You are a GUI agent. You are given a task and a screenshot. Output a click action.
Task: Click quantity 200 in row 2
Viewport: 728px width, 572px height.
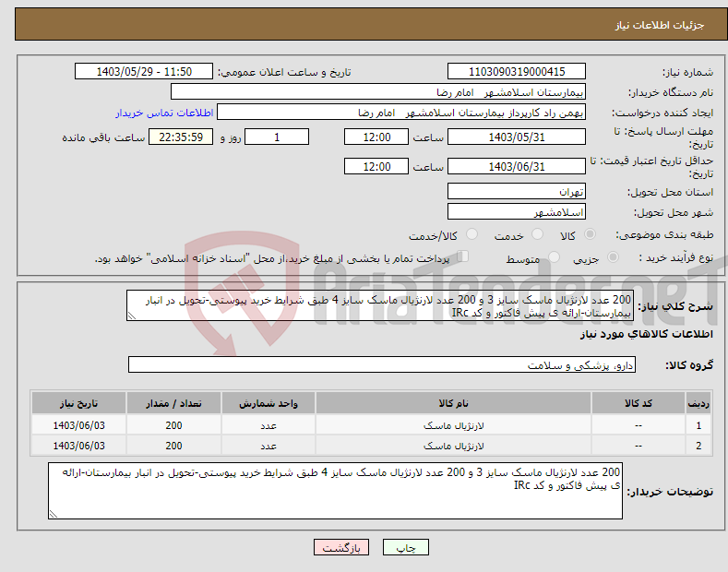(x=173, y=446)
